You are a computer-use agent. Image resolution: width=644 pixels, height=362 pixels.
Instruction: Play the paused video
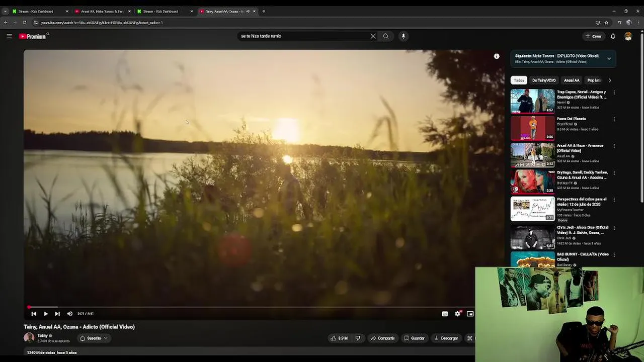click(46, 314)
